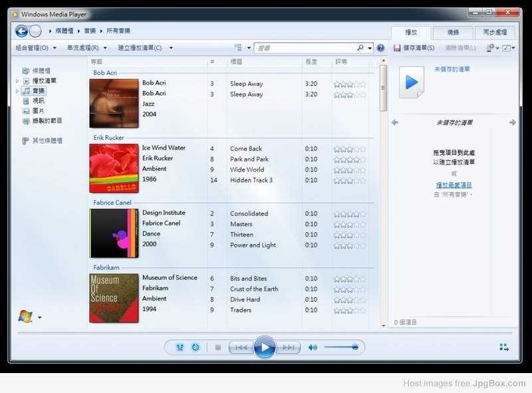Skip to the previous track
Viewport: 532px width, 393px height.
(241, 347)
